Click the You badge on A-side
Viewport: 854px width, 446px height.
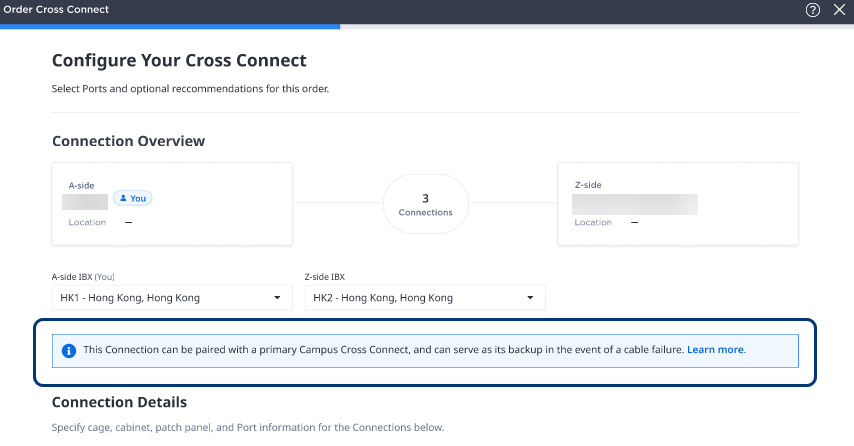click(x=133, y=198)
